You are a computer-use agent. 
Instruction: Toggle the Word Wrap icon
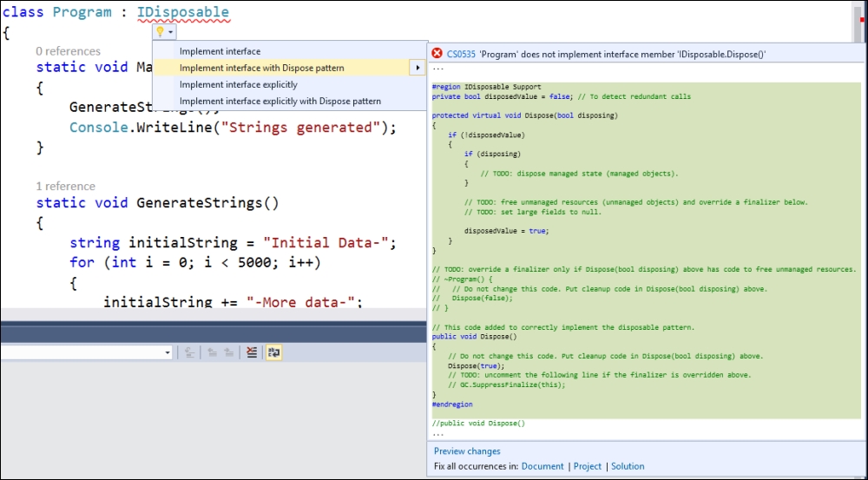click(x=274, y=352)
